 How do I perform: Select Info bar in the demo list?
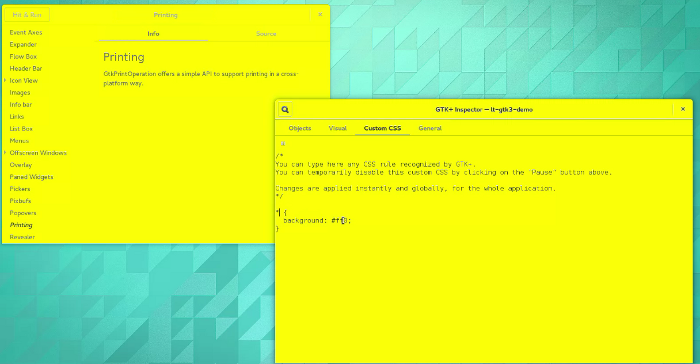[x=21, y=105]
